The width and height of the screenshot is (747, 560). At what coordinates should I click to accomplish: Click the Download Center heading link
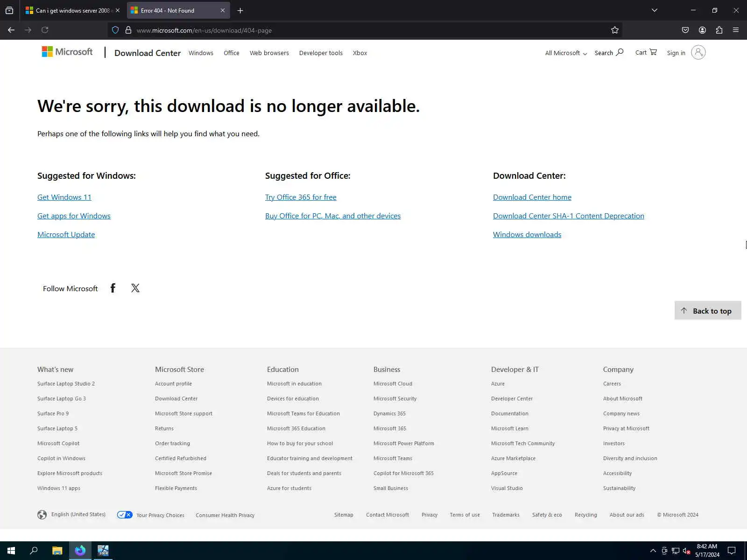click(x=148, y=53)
